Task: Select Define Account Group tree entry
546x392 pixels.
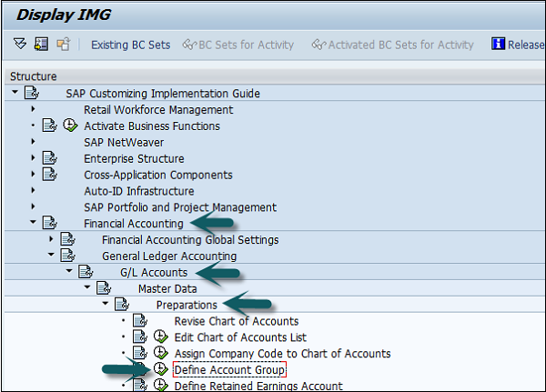Action: (229, 369)
